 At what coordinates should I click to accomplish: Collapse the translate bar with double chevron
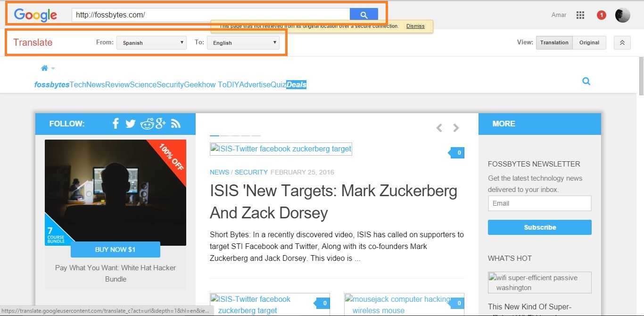pos(622,42)
